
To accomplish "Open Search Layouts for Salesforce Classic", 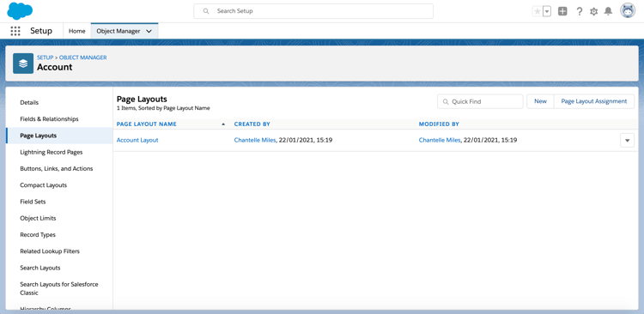I will [x=59, y=288].
